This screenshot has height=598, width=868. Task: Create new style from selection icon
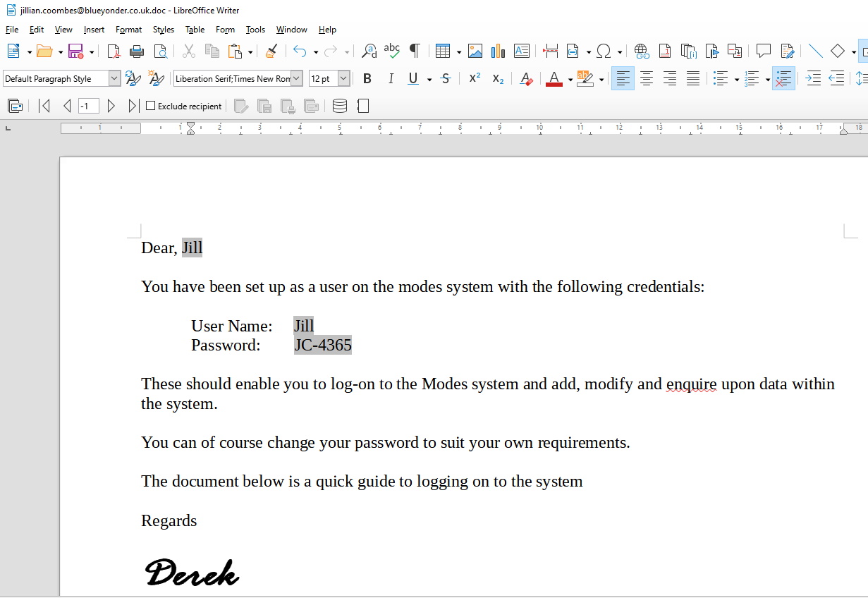(x=156, y=79)
